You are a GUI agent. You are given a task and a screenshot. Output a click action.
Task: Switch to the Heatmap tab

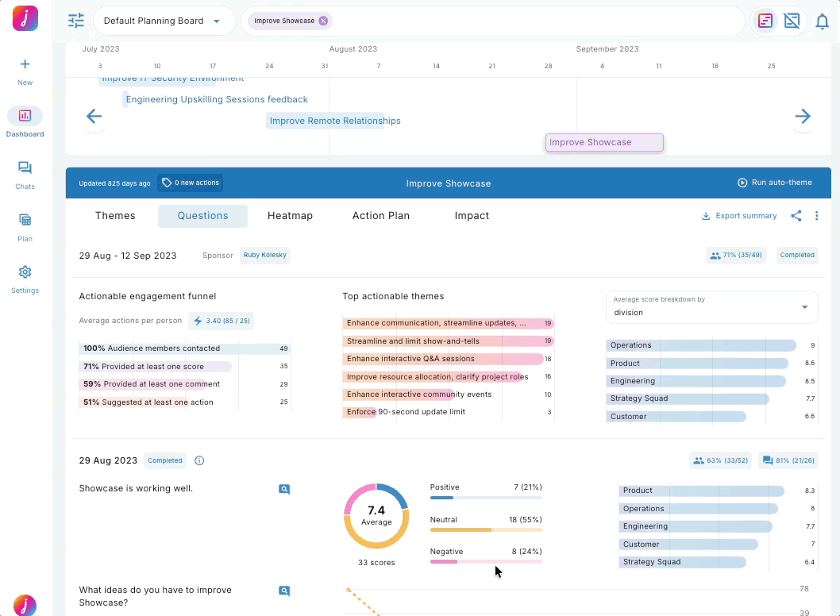click(290, 216)
